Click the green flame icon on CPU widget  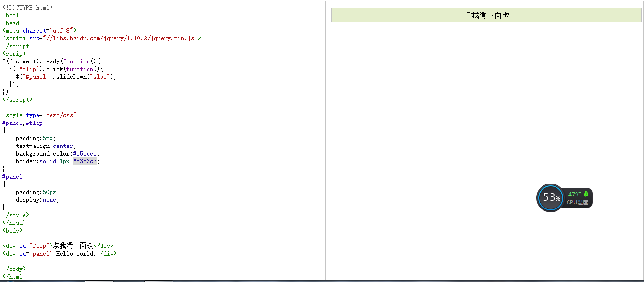click(586, 194)
